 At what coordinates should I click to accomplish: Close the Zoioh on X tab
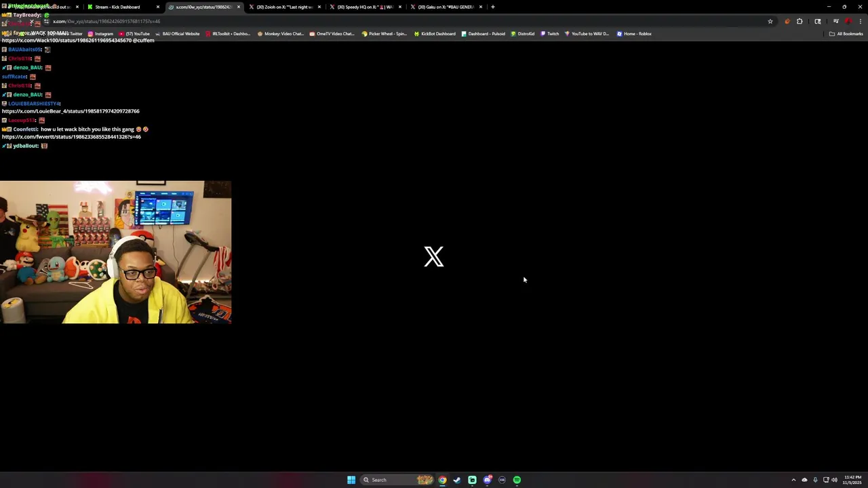pyautogui.click(x=319, y=7)
